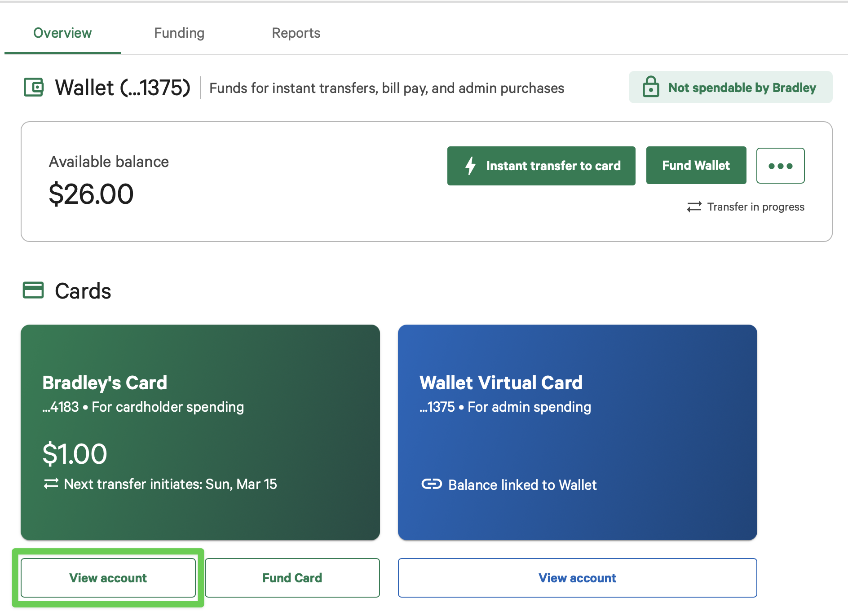Select the blue Wallet Virtual Card tile
Viewport: 848px width, 616px height.
pos(577,432)
